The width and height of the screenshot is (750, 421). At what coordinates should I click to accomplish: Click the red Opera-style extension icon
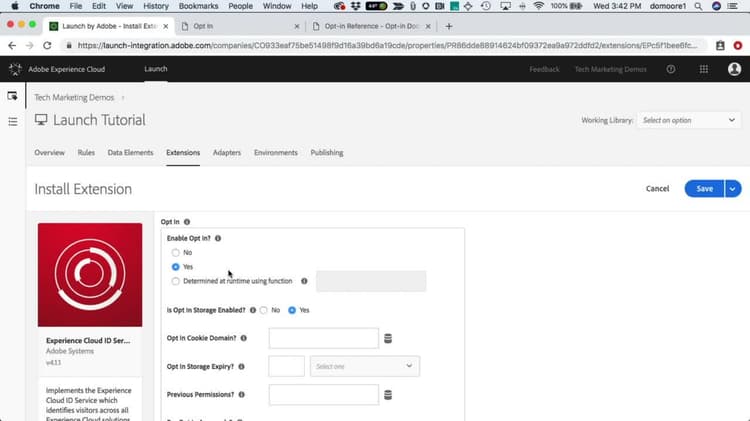pyautogui.click(x=738, y=45)
